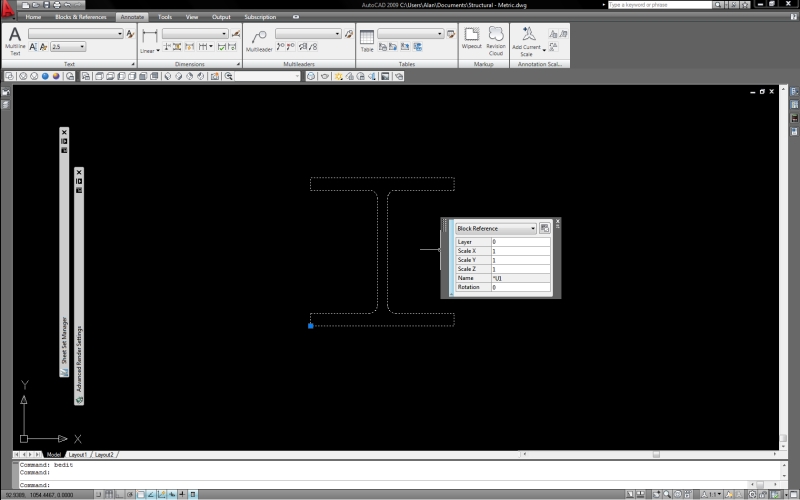Click the blue grip on the I-beam block

point(311,326)
